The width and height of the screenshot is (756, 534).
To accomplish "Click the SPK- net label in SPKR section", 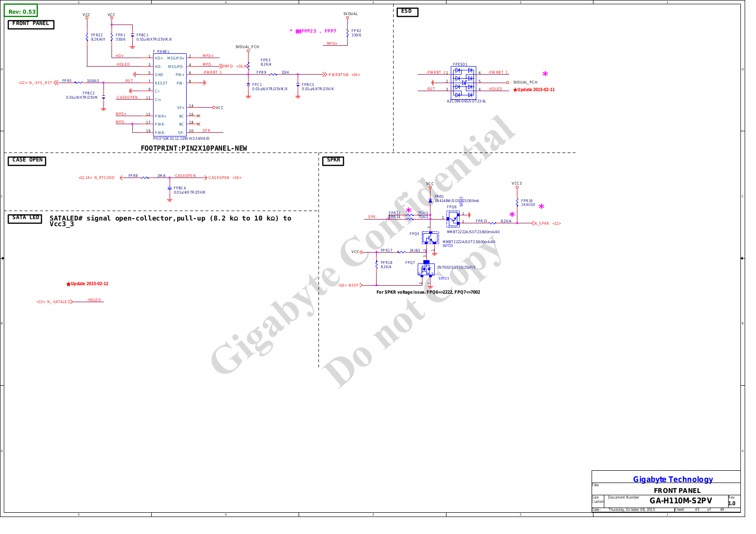I will tap(372, 217).
